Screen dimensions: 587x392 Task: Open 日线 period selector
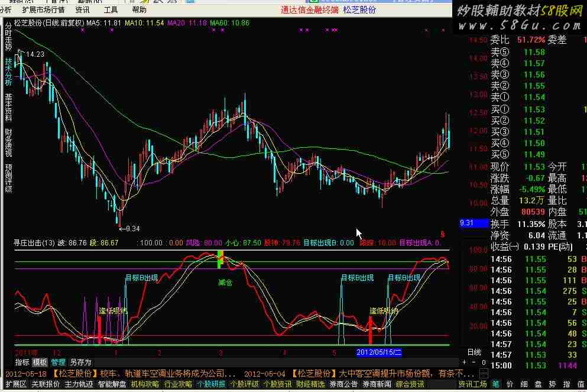coord(474,352)
